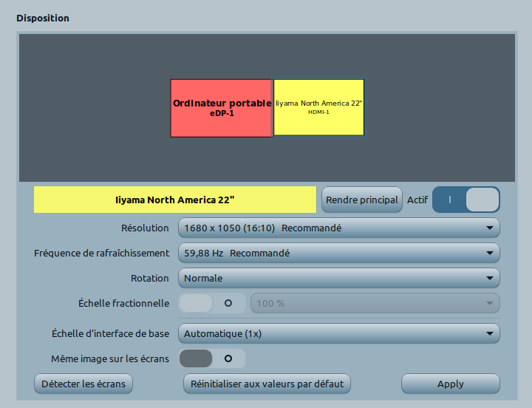Click the Disposition section heading
532x408 pixels.
[x=43, y=18]
